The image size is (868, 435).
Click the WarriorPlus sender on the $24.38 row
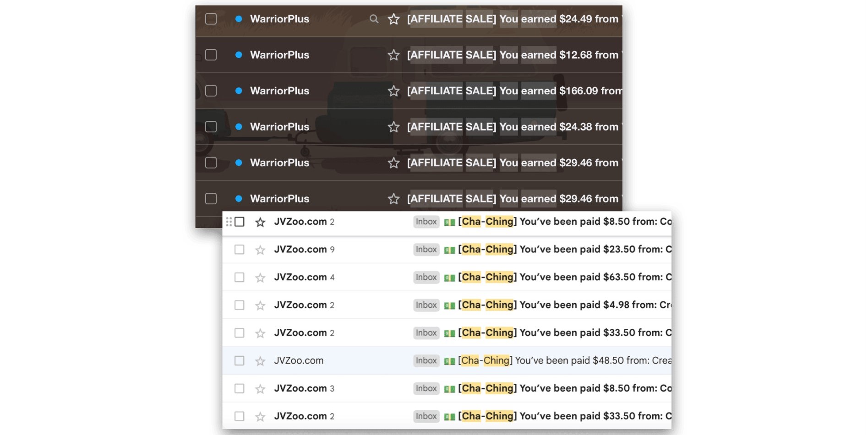click(x=280, y=127)
